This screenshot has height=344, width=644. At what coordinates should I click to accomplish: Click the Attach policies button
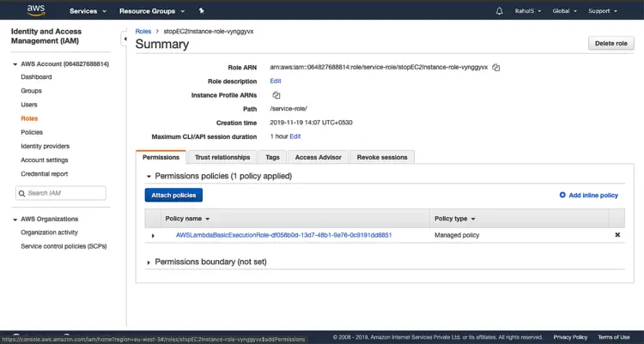point(173,196)
